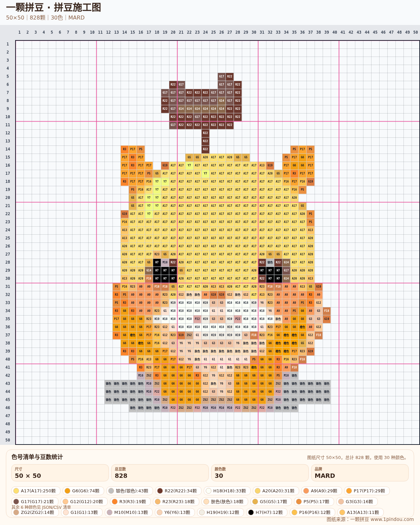
Task: Click the M10 bead cell in row 28
Action: point(165,262)
